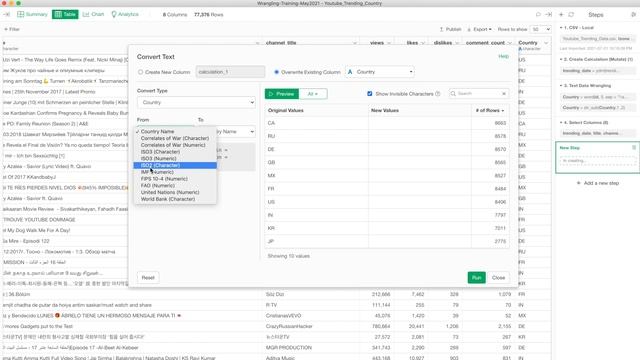Image resolution: width=640 pixels, height=360 pixels.
Task: Click the refresh icon beside Steps
Action: [571, 14]
